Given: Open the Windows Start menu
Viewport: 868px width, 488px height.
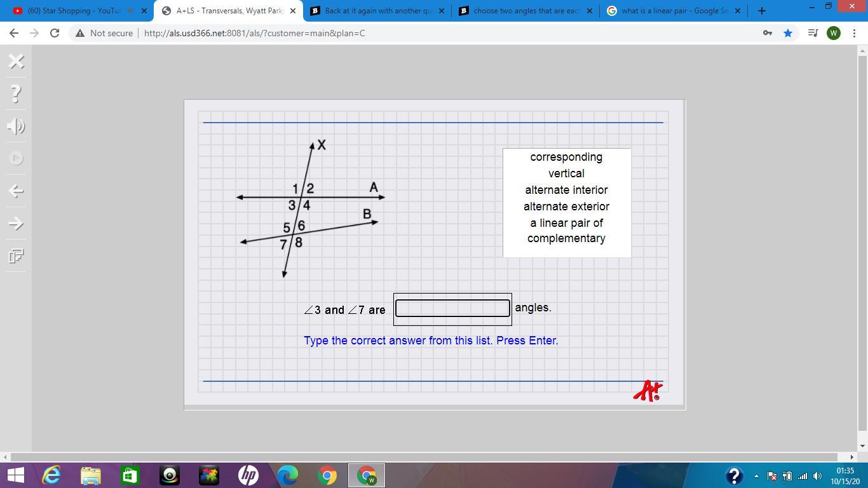Looking at the screenshot, I should [x=15, y=475].
